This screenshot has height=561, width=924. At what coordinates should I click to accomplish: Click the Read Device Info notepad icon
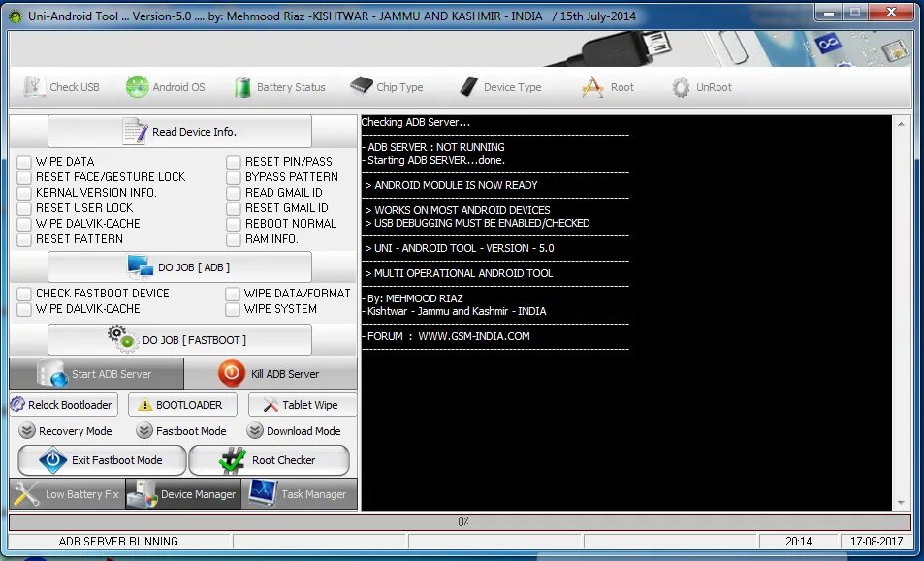coord(135,131)
